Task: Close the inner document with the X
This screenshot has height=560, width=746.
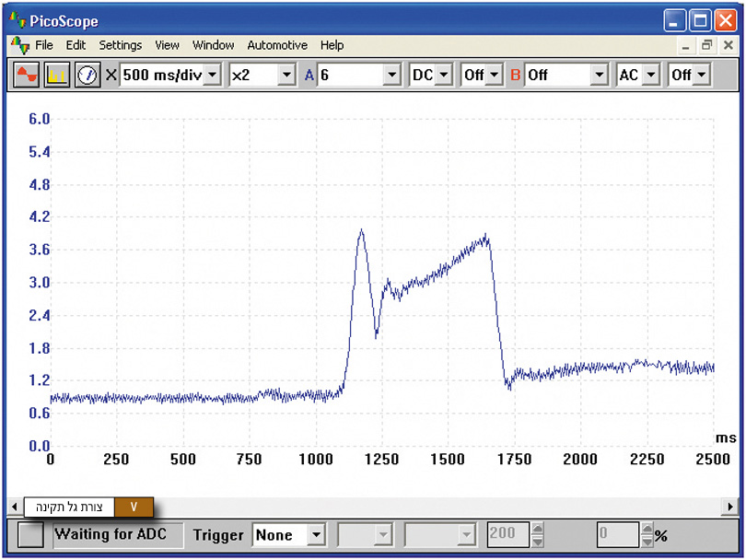Action: coord(729,45)
